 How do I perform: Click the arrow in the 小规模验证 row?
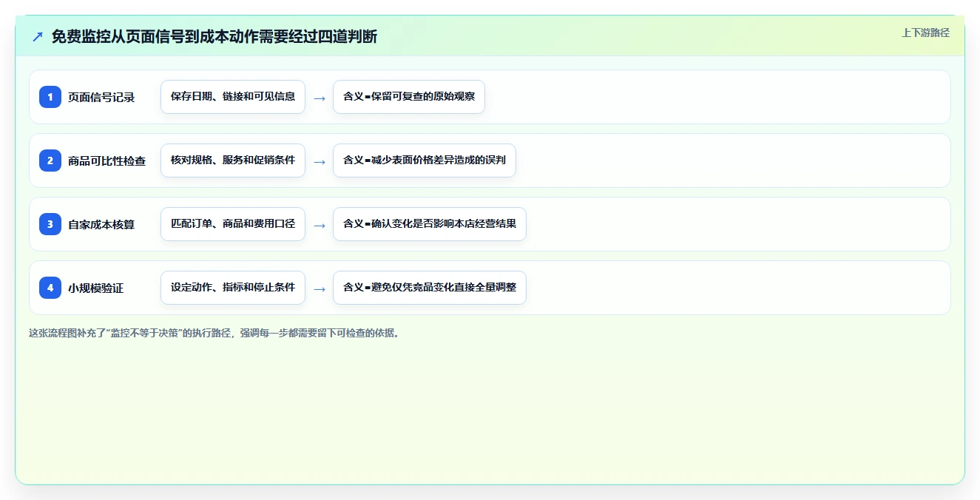319,288
